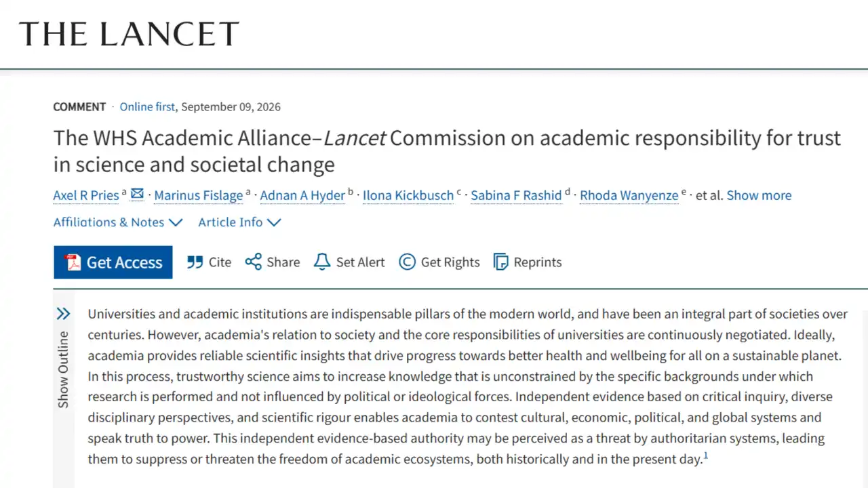Click the Reprints document icon
The image size is (868, 488).
501,262
